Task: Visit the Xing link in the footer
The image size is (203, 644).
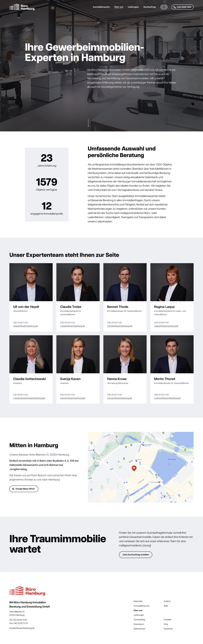Action: point(166,624)
